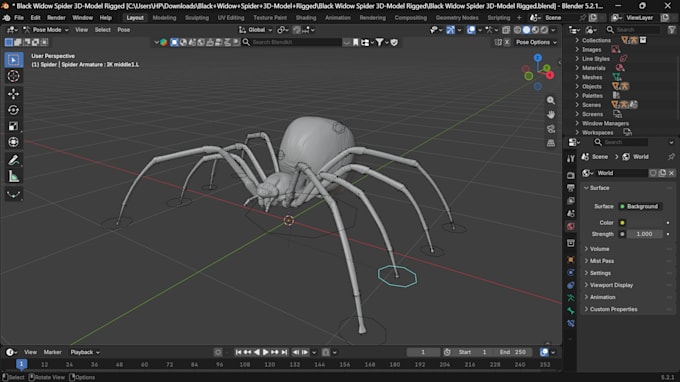680x382 pixels.
Task: Choose the Measure tool
Action: [x=13, y=176]
